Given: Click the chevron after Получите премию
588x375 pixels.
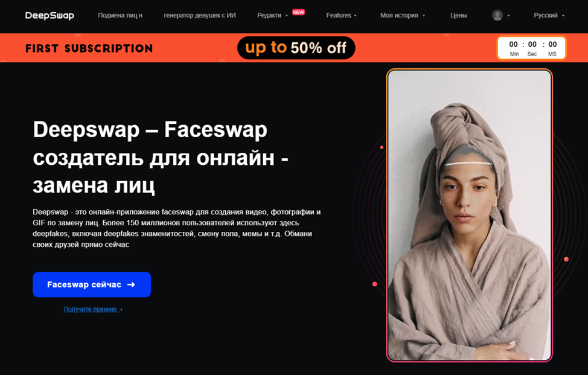Looking at the screenshot, I should 121,309.
